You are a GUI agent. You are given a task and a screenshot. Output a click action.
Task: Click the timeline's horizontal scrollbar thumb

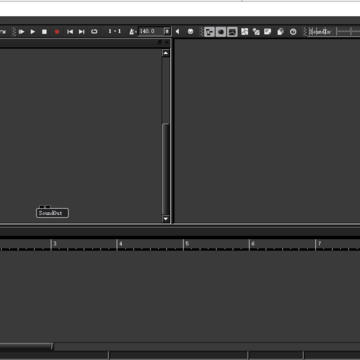[x=26, y=346]
